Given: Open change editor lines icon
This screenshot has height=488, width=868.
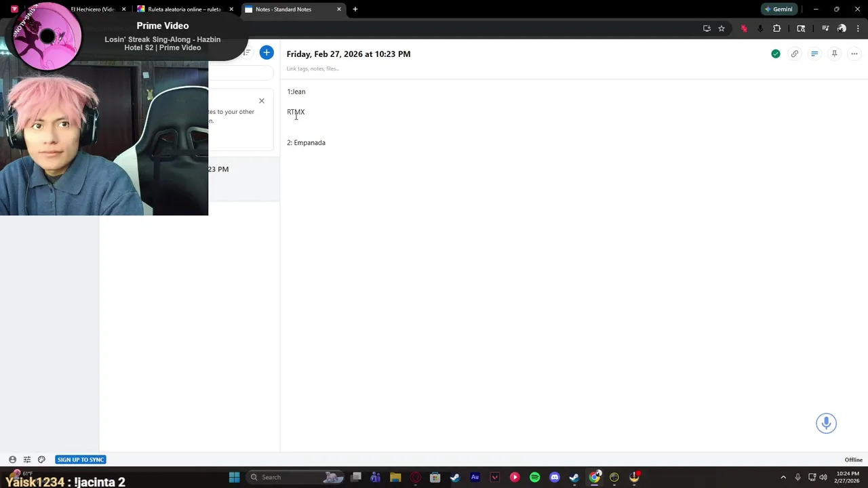Looking at the screenshot, I should coord(814,54).
